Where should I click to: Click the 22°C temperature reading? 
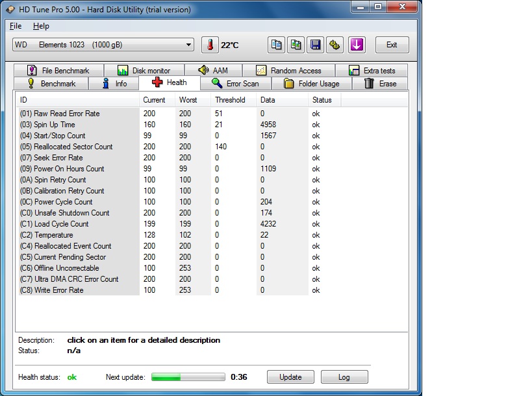tap(230, 45)
